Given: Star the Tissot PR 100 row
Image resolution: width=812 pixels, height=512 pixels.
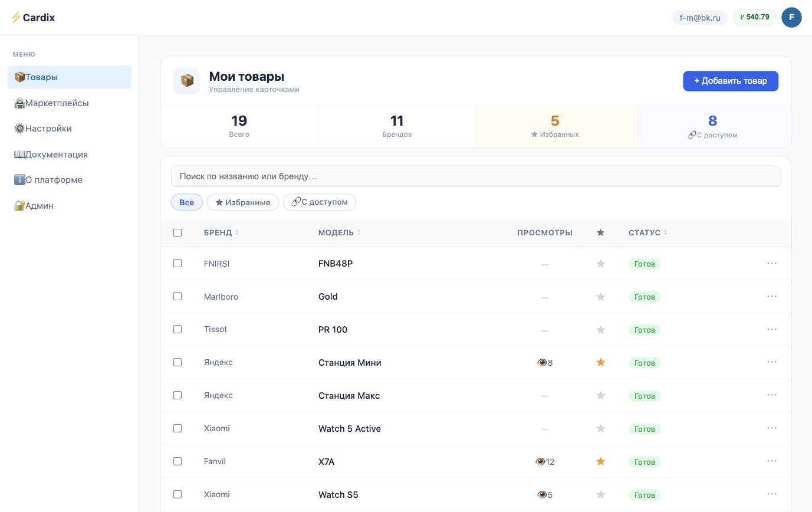Looking at the screenshot, I should point(600,330).
